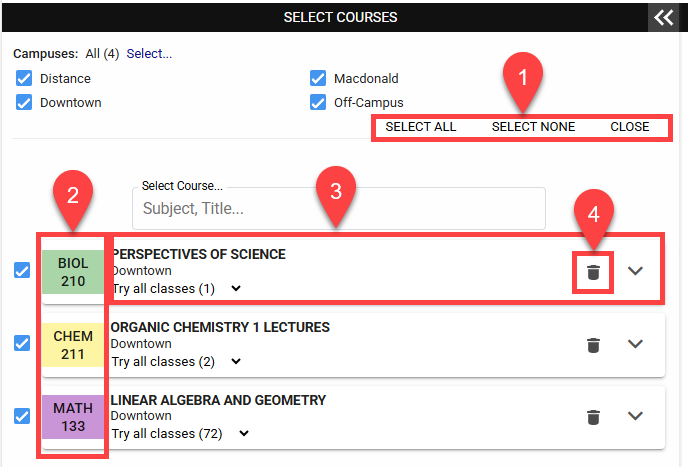This screenshot has width=688, height=467.
Task: Expand CHEM 211 course details chevron
Action: coord(635,344)
